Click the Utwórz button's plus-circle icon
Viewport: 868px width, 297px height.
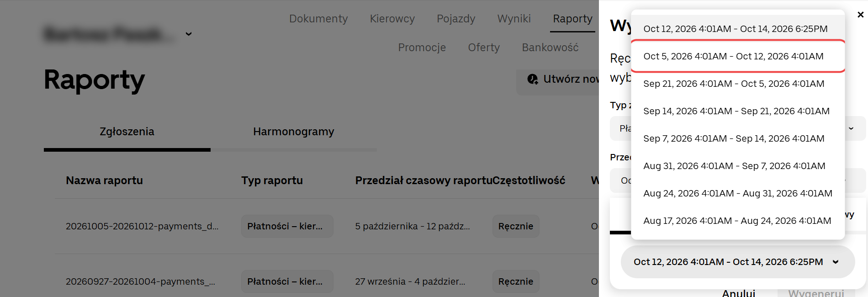tap(533, 79)
